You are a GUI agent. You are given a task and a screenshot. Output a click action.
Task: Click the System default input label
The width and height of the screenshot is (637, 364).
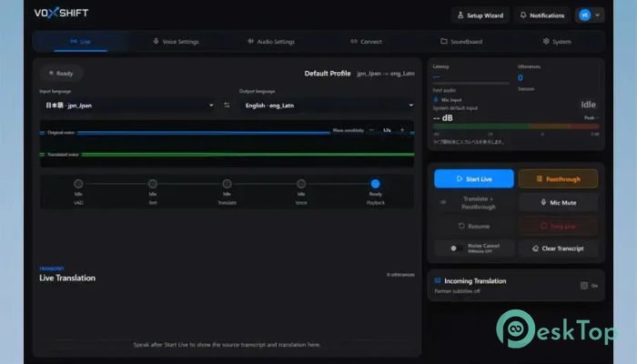tap(455, 108)
